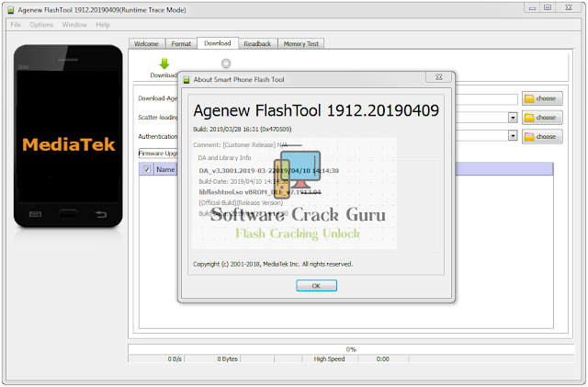Click the Scatter-loading label text
Image resolution: width=588 pixels, height=387 pixels.
158,117
